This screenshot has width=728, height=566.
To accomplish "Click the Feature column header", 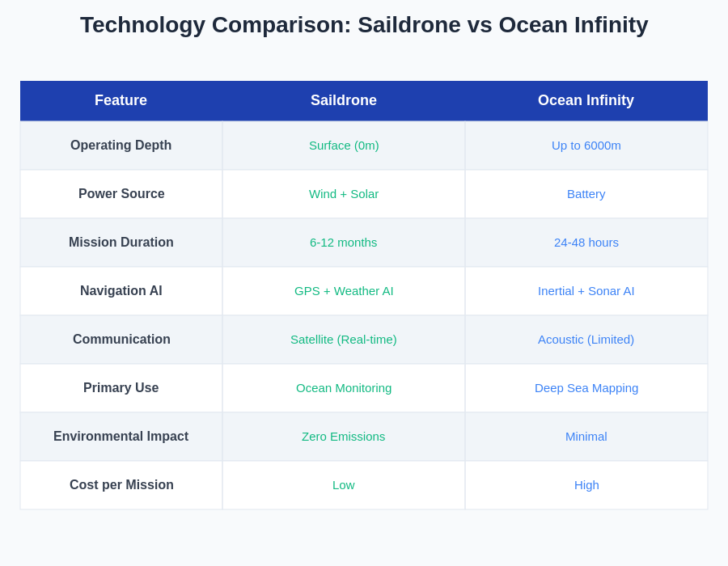I will [121, 100].
